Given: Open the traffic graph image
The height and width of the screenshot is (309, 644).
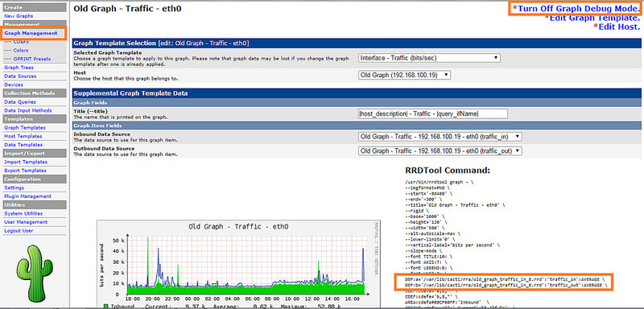Looking at the screenshot, I should coord(238,264).
